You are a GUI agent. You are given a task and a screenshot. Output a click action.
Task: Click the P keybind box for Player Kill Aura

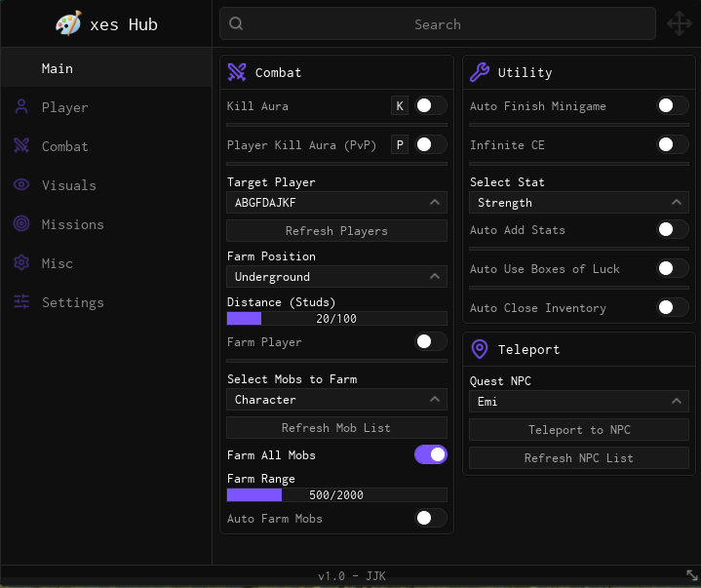point(400,145)
